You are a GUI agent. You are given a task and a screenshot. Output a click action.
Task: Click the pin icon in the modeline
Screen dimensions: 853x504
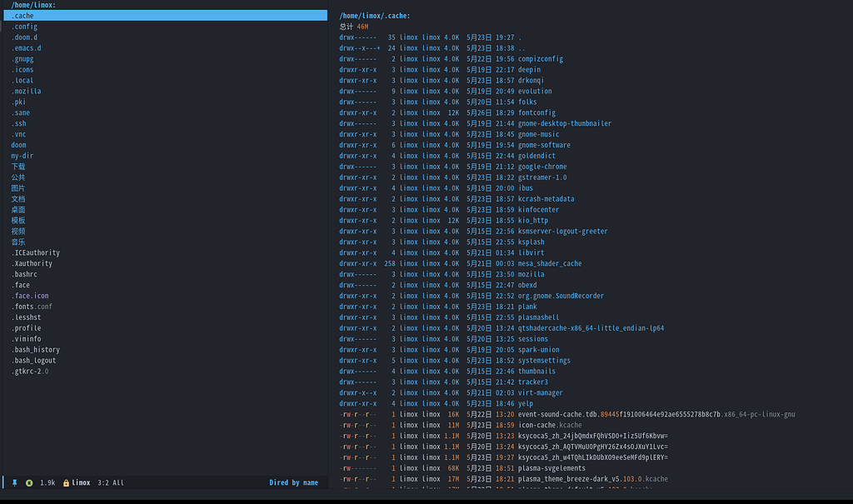[x=16, y=482]
